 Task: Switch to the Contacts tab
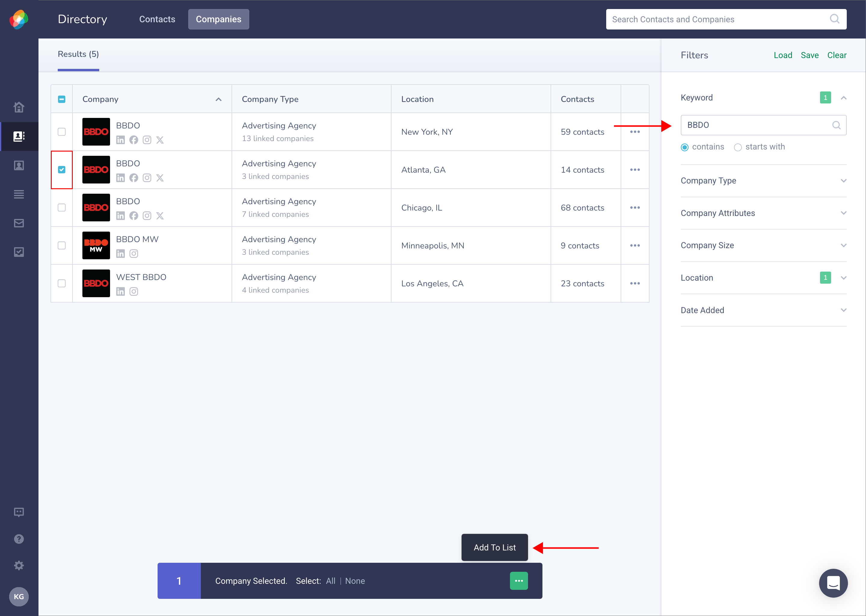point(157,19)
